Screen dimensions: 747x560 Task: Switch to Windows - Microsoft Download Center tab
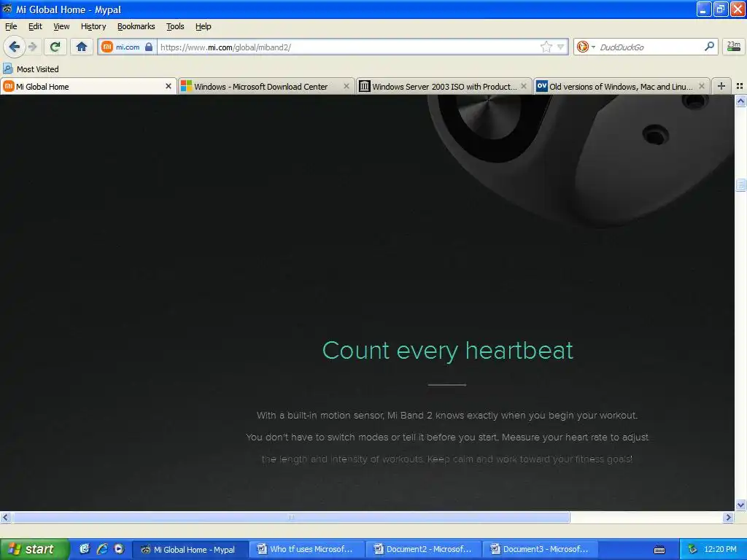pos(266,86)
